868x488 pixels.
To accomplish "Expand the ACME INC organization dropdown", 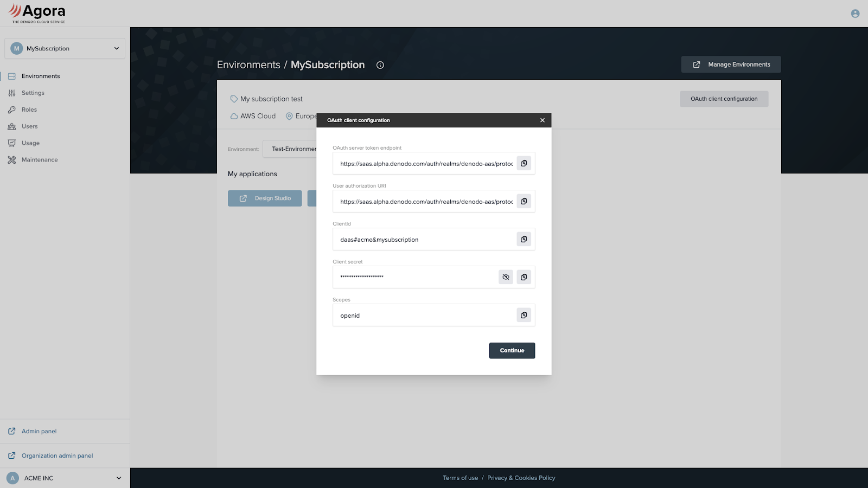I will coord(65,478).
